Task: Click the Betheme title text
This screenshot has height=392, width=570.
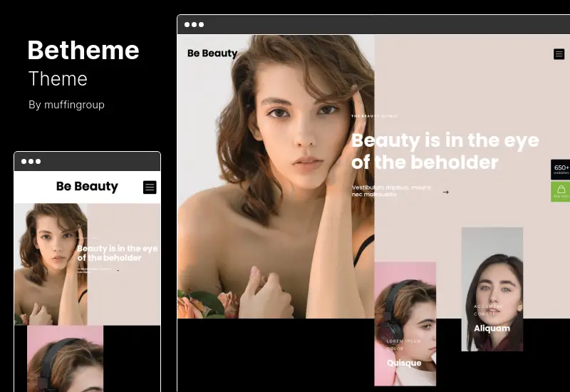Action: (83, 50)
